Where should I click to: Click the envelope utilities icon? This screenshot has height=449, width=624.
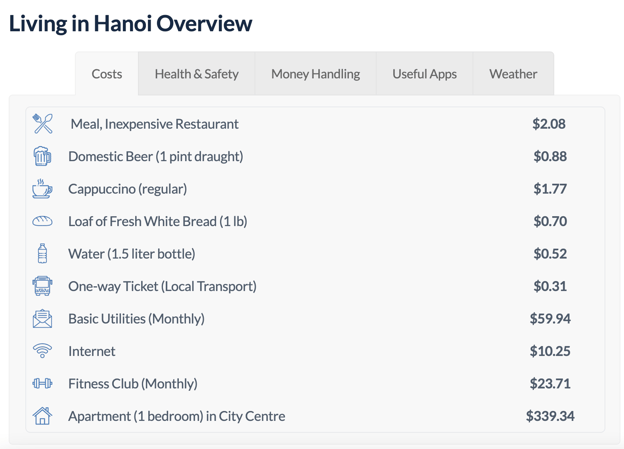[x=42, y=319]
